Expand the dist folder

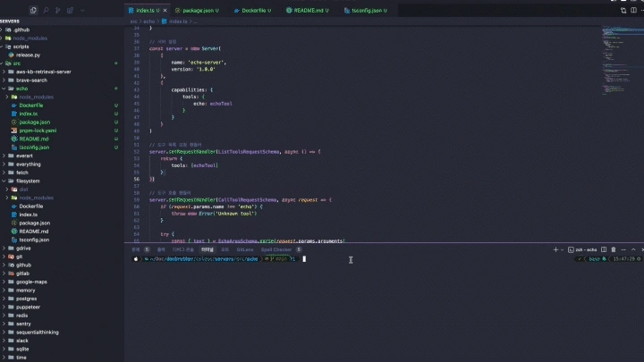pos(23,189)
